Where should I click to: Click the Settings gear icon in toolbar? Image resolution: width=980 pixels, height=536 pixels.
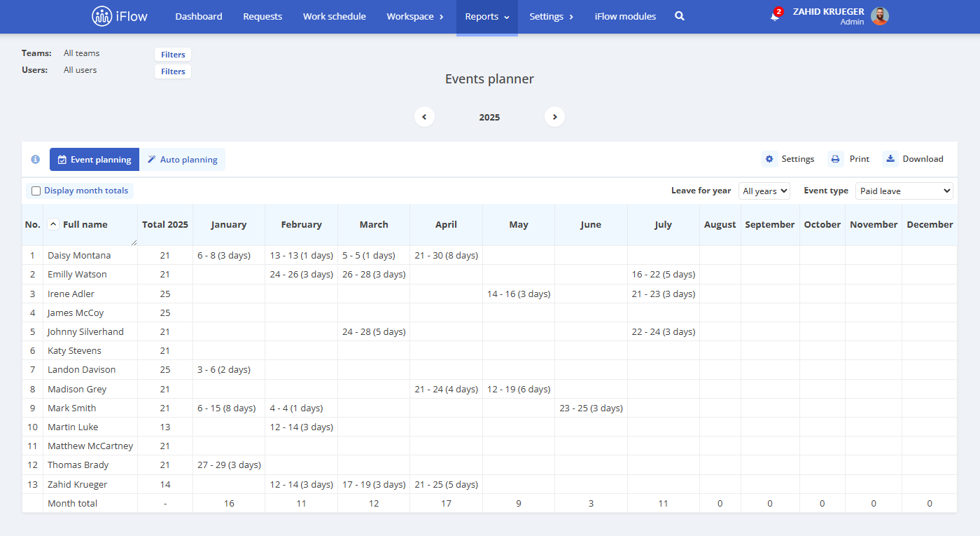(769, 159)
